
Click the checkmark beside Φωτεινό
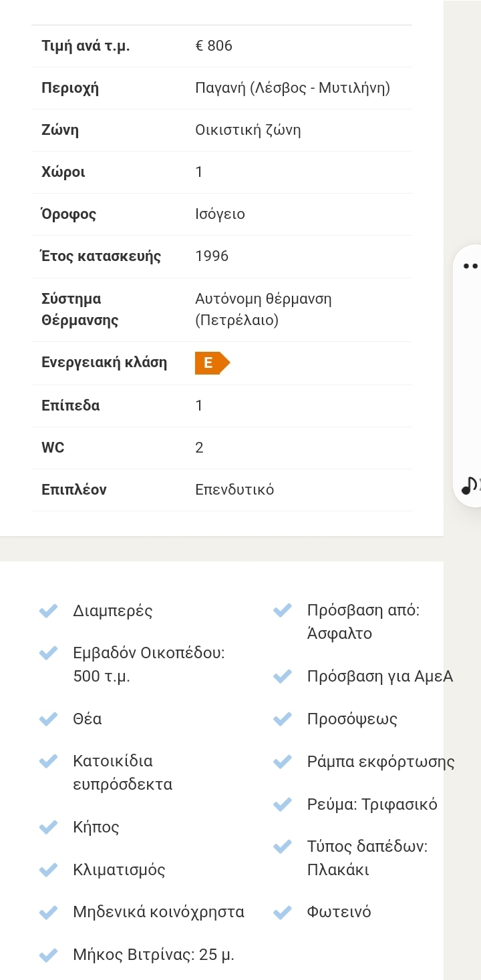pos(283,912)
